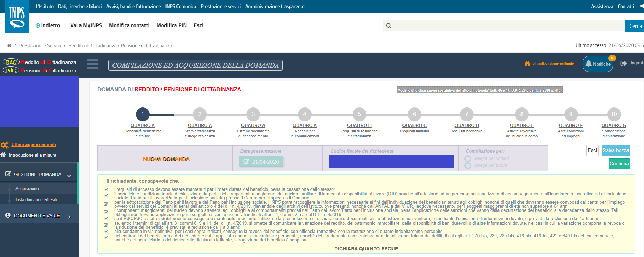Click the Notifiche bell icon
The height and width of the screenshot is (257, 644).
point(589,64)
